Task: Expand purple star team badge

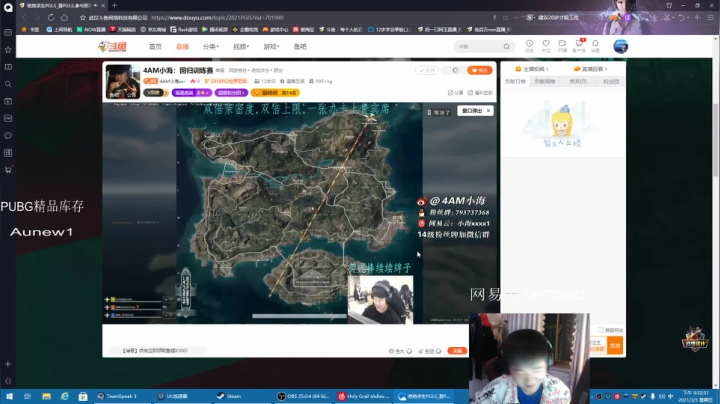Action: tap(191, 93)
